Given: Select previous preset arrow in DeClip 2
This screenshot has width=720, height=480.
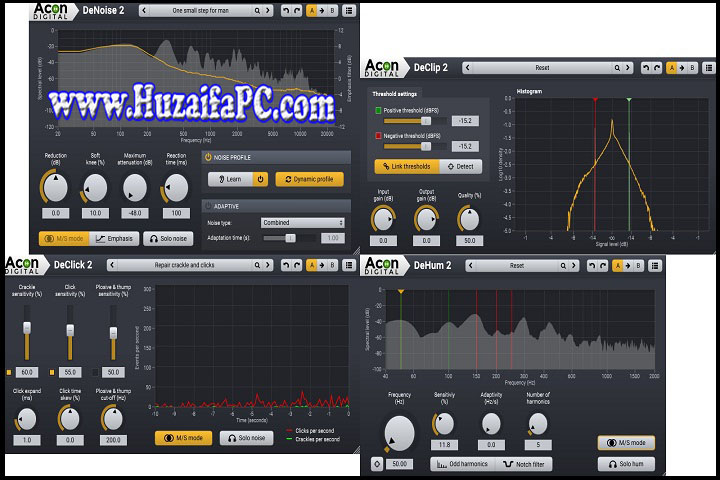Looking at the screenshot, I should click(467, 68).
